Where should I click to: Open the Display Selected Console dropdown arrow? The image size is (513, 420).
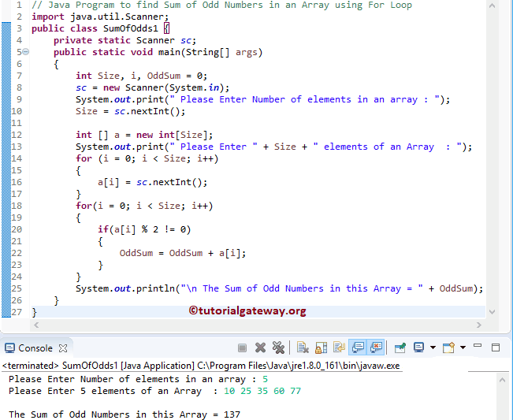point(433,348)
